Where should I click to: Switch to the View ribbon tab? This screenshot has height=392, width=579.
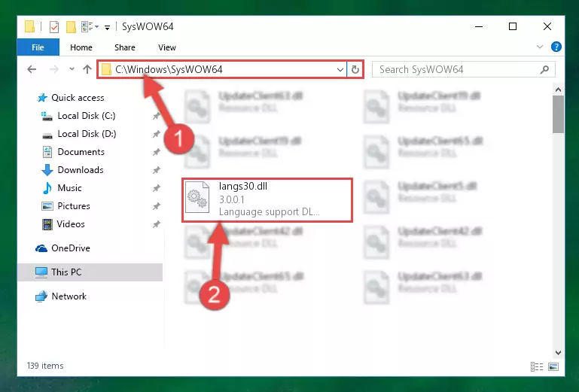tap(167, 47)
